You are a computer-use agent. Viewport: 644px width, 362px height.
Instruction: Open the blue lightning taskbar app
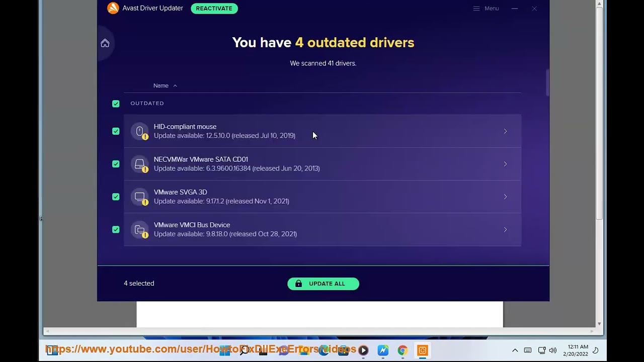coord(383,350)
